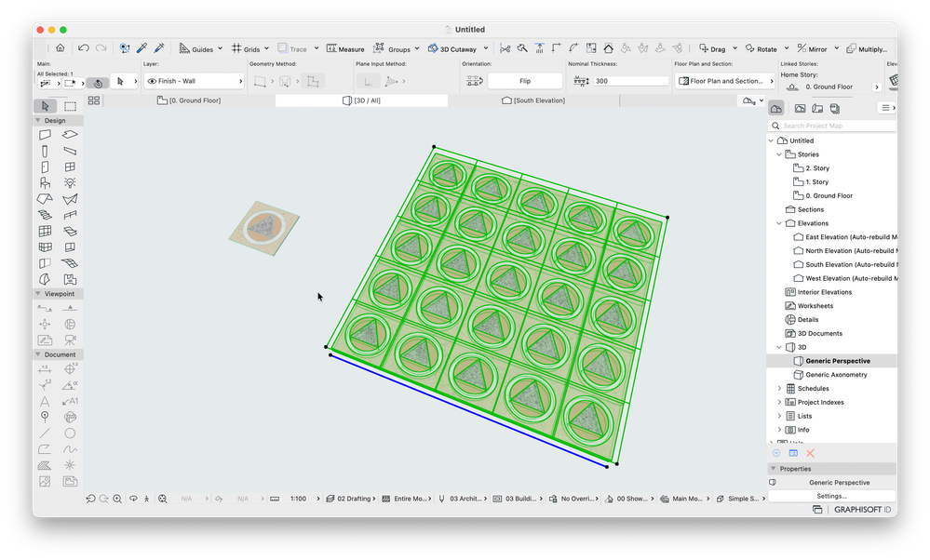Open the Groups dropdown arrow
The image size is (930, 560).
pos(417,48)
